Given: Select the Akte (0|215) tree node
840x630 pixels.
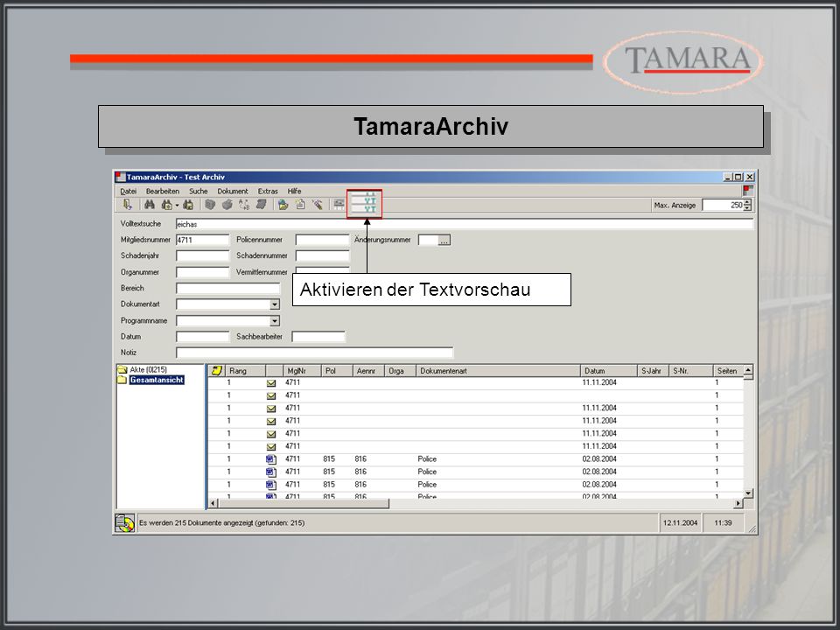Looking at the screenshot, I should coord(148,369).
